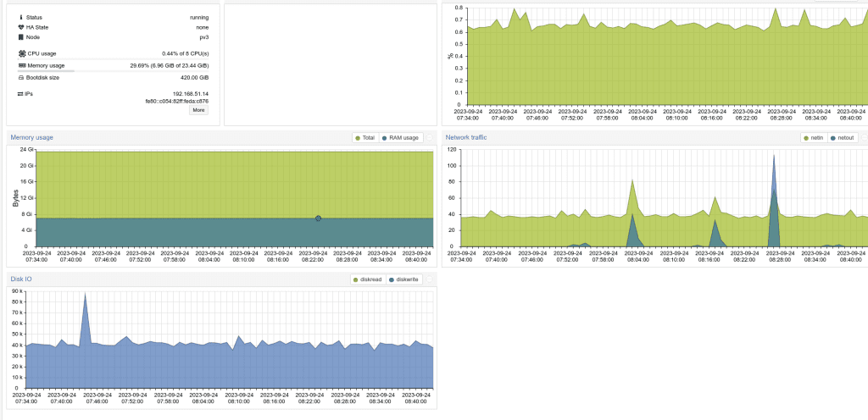Click the IP address 192.168.51.14
The height and width of the screenshot is (420, 868).
click(191, 94)
